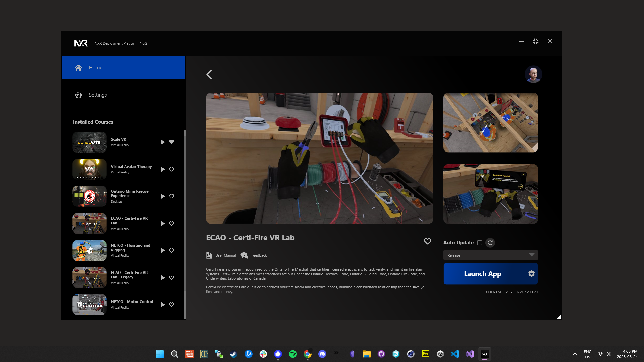The image size is (644, 362).
Task: Unfavorite the Scale VR course
Action: click(x=172, y=142)
